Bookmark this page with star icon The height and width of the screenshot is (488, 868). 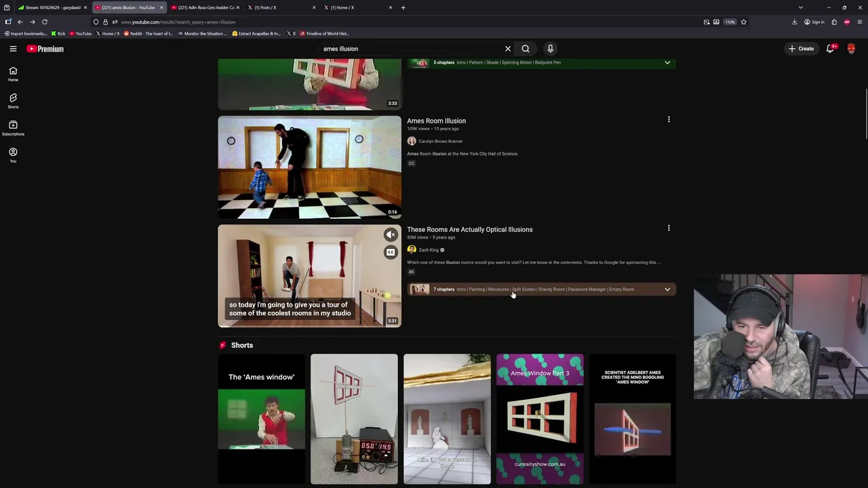[x=743, y=22]
